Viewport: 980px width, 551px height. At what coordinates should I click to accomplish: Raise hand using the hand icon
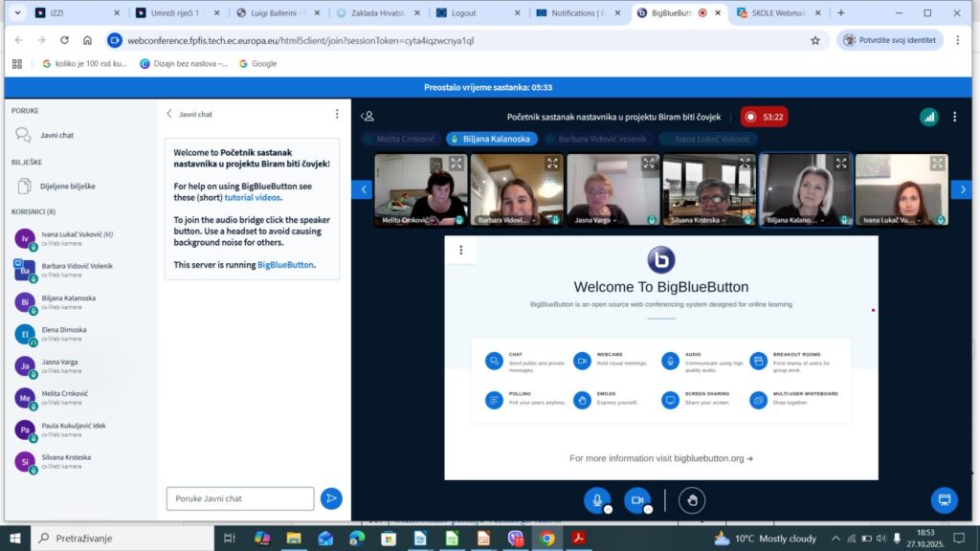[692, 499]
